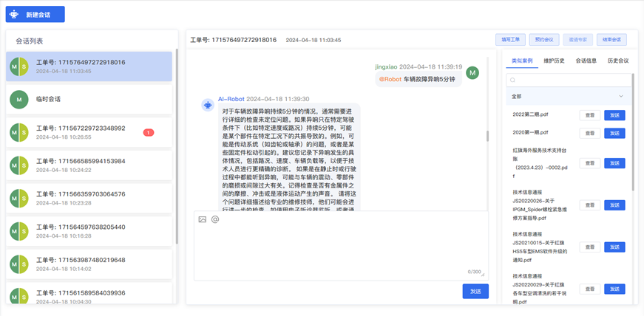The width and height of the screenshot is (644, 316).
Task: Click the avatar of session 171566359703064576
Action: coord(19,198)
